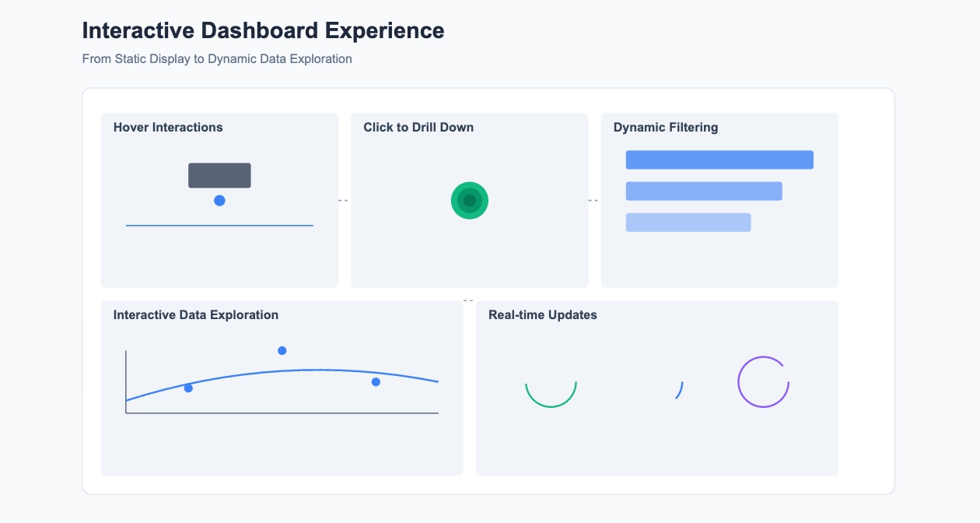The width and height of the screenshot is (980, 523).
Task: Click the Dynamic Filtering heading
Action: tap(666, 127)
